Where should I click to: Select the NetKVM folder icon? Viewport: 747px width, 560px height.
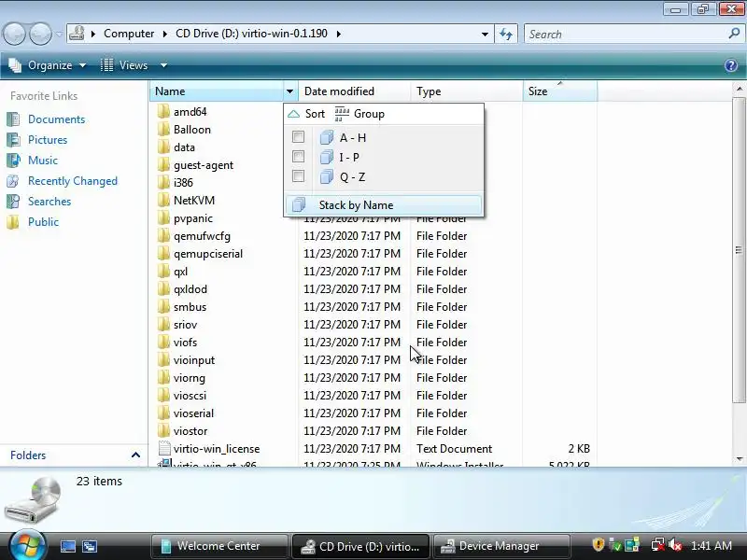pyautogui.click(x=163, y=200)
